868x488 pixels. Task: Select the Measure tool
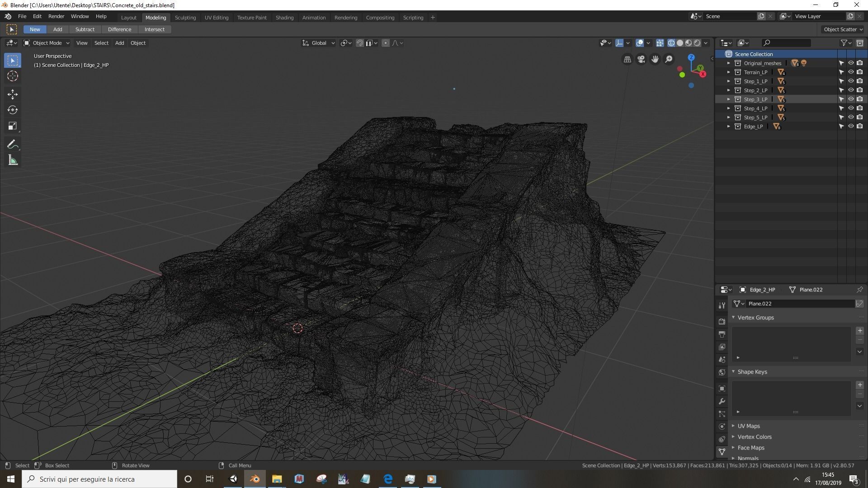click(x=13, y=160)
